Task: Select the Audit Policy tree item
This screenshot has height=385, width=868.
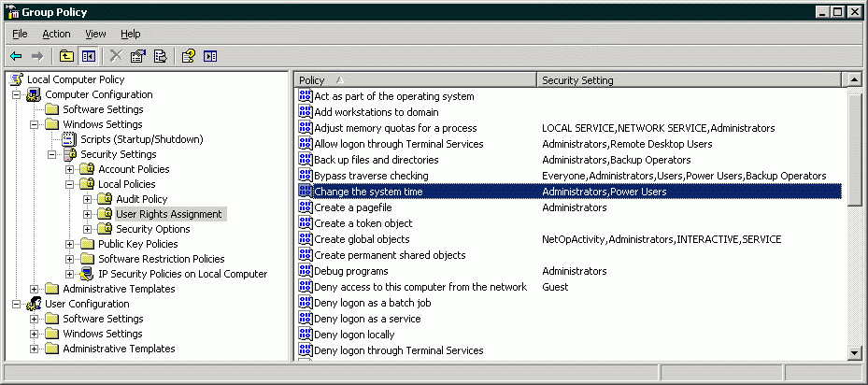Action: (x=141, y=199)
